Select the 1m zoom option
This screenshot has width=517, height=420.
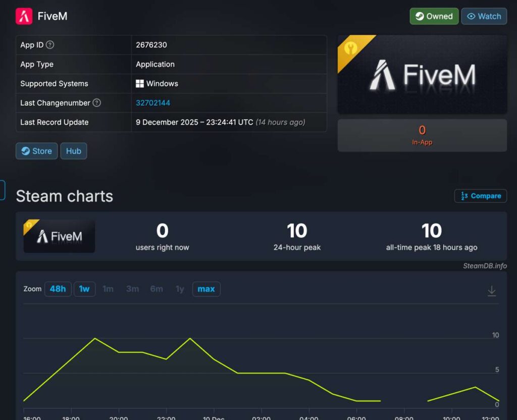(x=108, y=289)
